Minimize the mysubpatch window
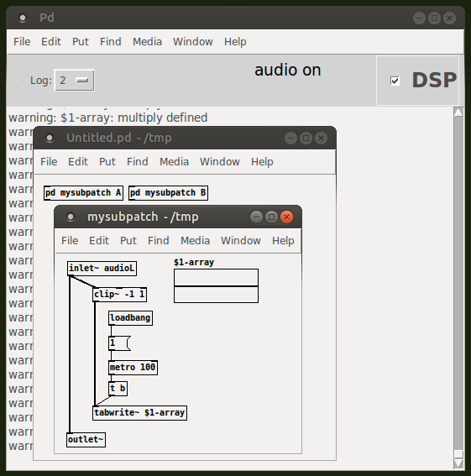 click(256, 217)
